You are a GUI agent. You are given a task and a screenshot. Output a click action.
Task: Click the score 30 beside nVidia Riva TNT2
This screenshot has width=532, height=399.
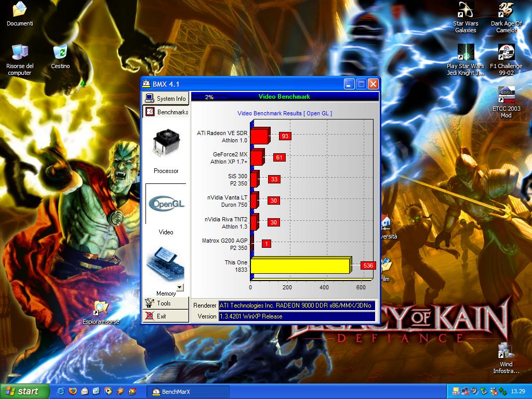pos(274,222)
